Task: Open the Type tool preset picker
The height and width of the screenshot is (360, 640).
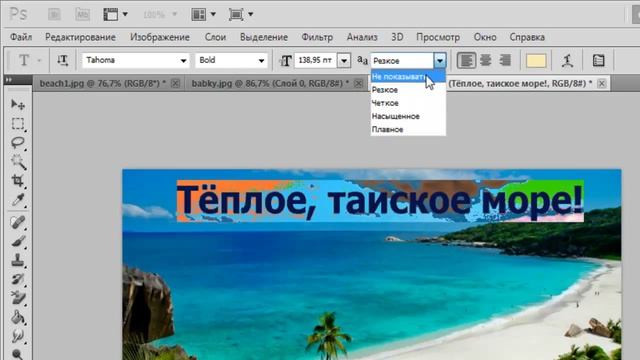Action: pyautogui.click(x=29, y=60)
